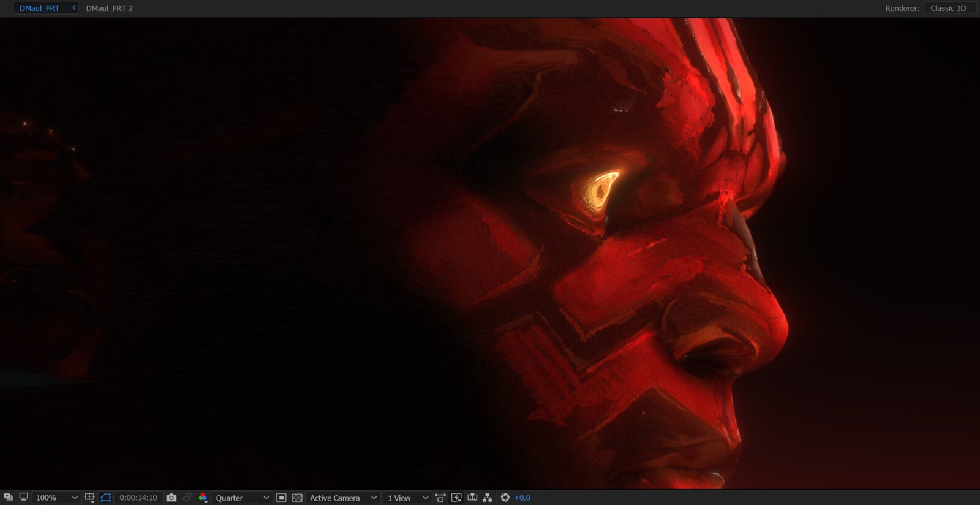The height and width of the screenshot is (505, 980).
Task: Open grid and guide options
Action: point(89,497)
